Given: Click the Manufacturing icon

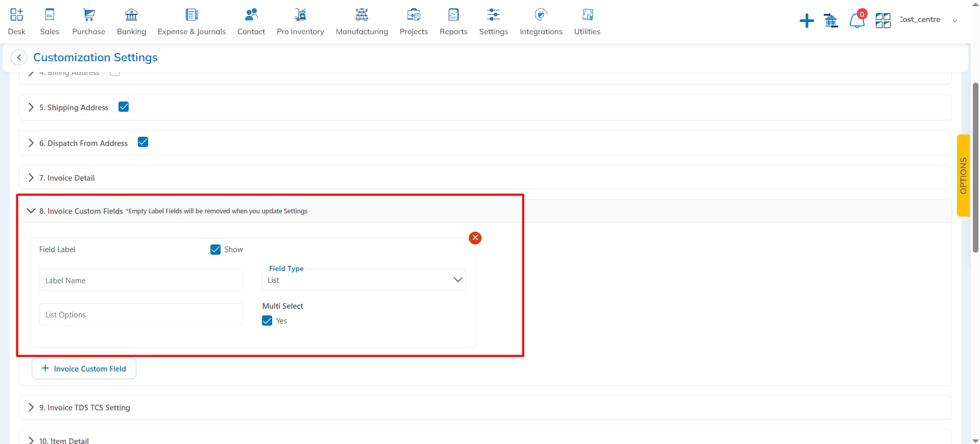Looking at the screenshot, I should pyautogui.click(x=362, y=15).
